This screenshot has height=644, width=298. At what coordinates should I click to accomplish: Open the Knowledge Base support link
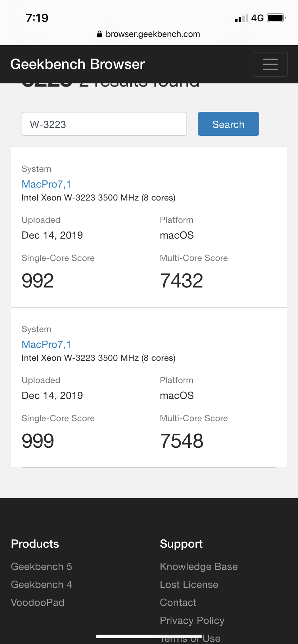click(x=199, y=566)
